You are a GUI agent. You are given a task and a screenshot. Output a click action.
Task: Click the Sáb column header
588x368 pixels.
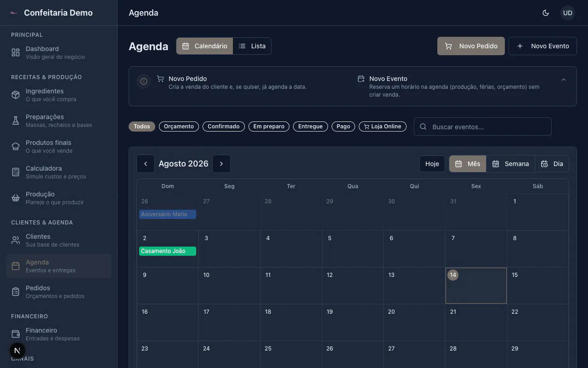coord(537,186)
